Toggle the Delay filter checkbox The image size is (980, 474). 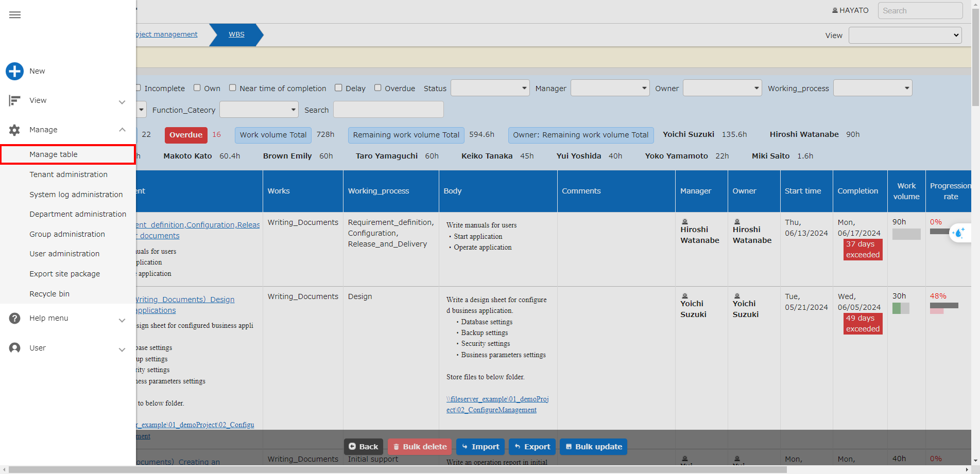(338, 87)
